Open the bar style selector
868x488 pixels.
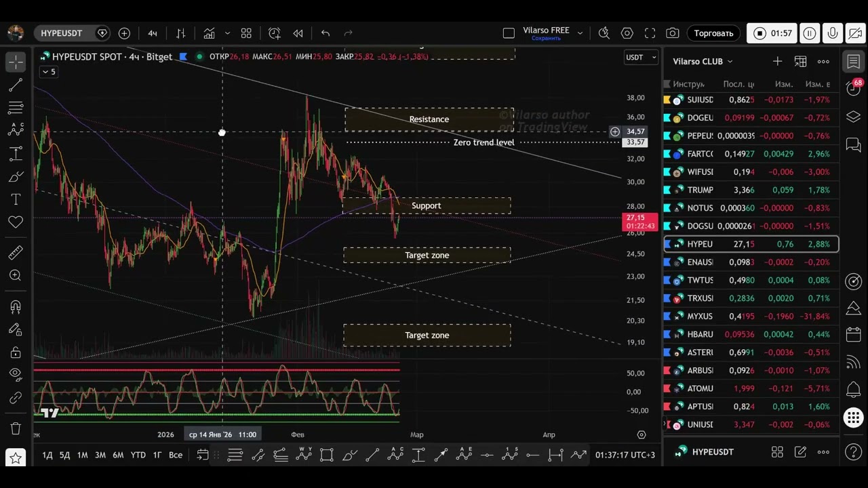click(180, 33)
